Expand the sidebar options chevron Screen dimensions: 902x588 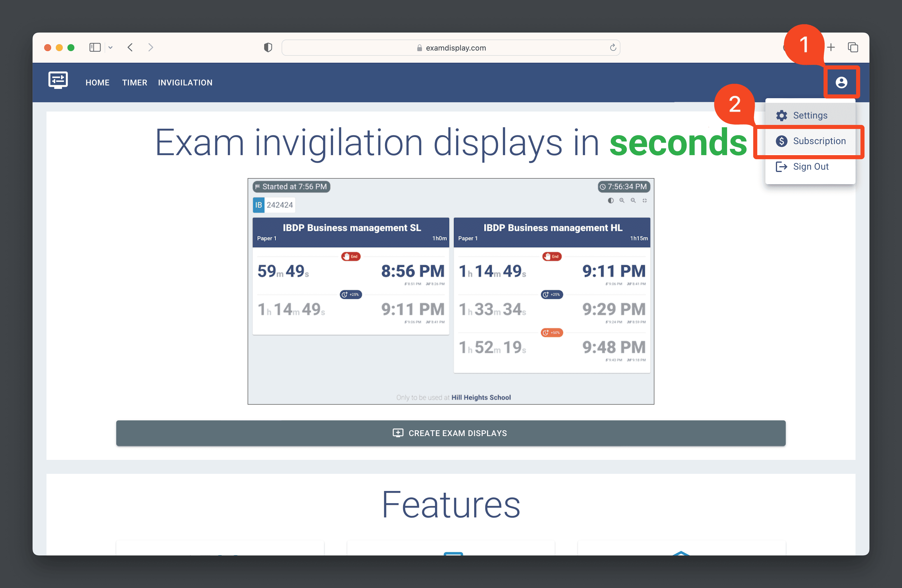click(x=110, y=48)
